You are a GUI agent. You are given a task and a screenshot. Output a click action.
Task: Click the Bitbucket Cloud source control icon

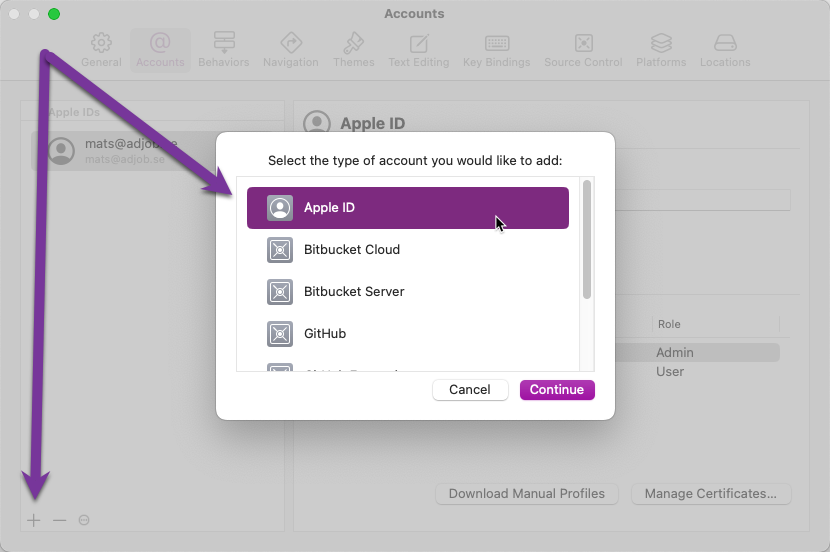click(279, 250)
